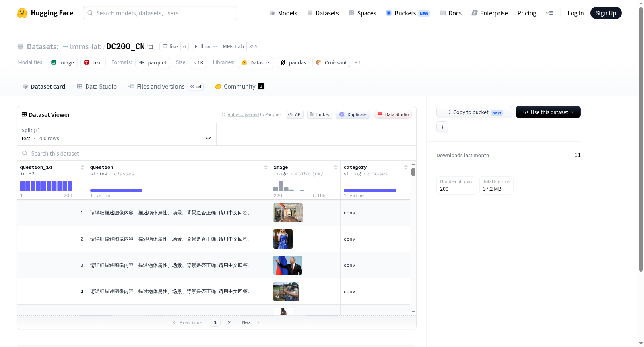The width and height of the screenshot is (644, 347).
Task: Click the question text in row 1
Action: click(x=171, y=213)
